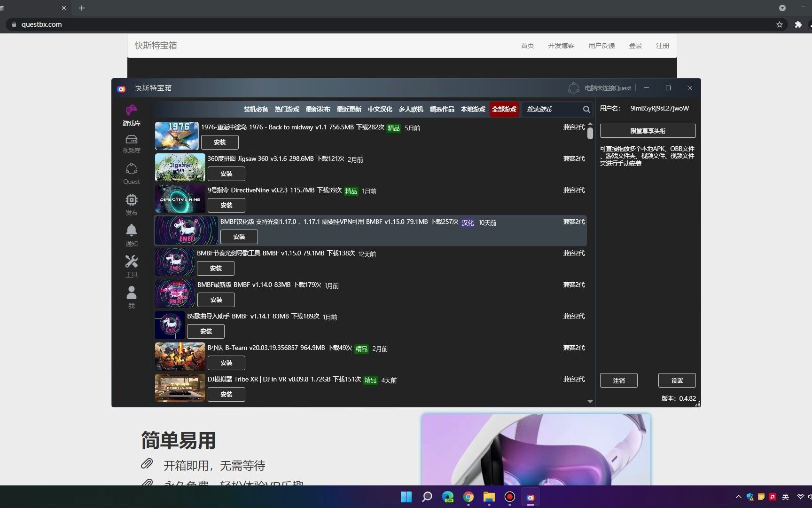812x508 pixels.
Task: Install DJ模拟器 Tribe XR
Action: [226, 394]
